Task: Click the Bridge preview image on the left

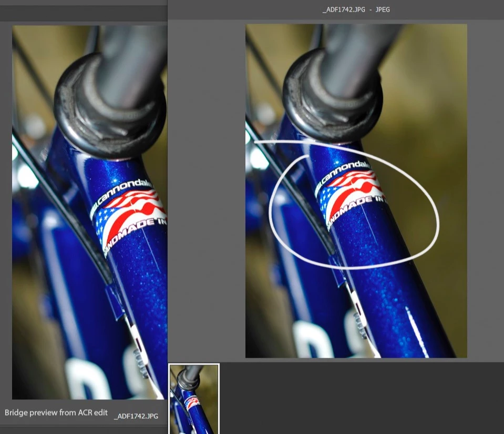Action: 90,213
